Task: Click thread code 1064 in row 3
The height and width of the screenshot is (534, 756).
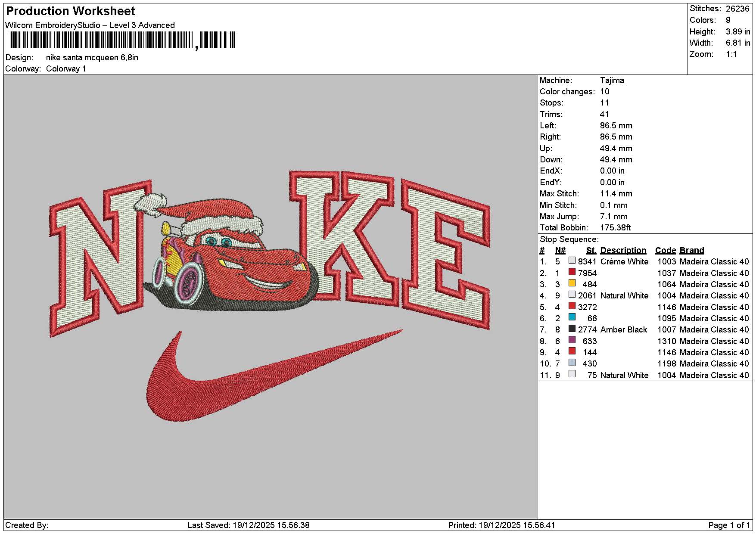Action: [667, 285]
